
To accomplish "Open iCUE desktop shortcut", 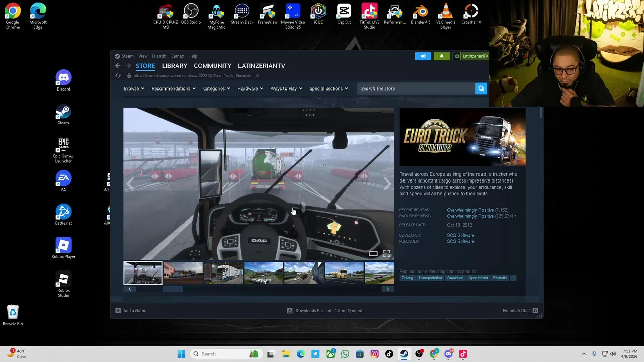I will (318, 14).
